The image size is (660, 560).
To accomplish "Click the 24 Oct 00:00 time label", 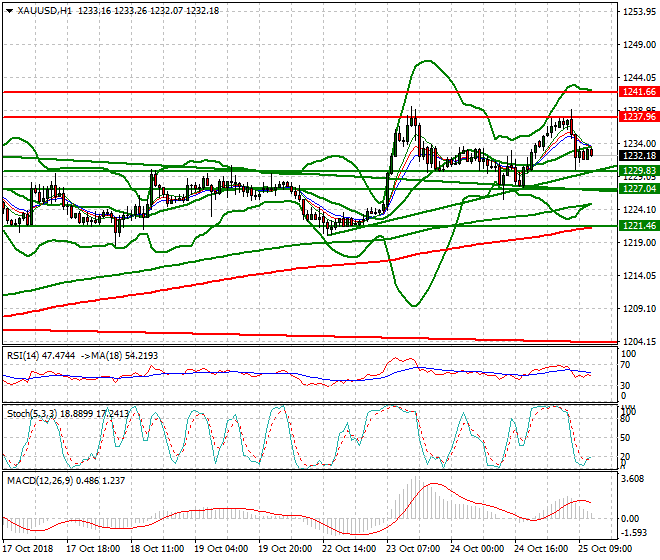I will 477,549.
